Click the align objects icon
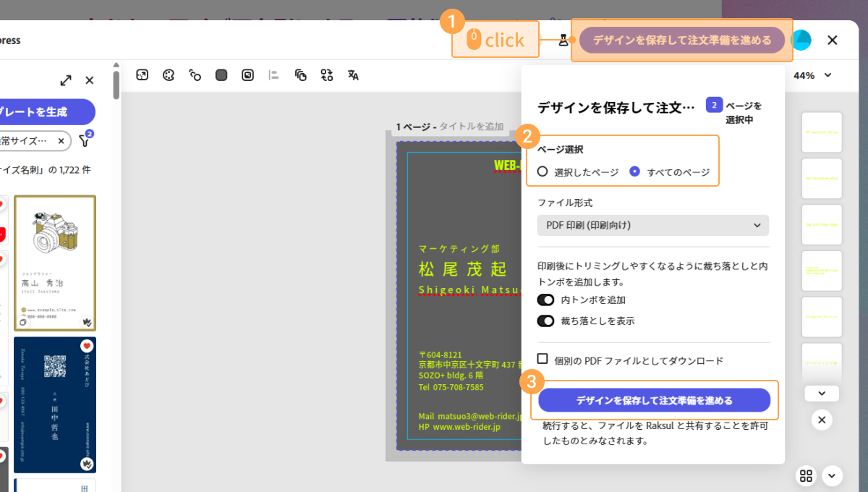 (273, 75)
